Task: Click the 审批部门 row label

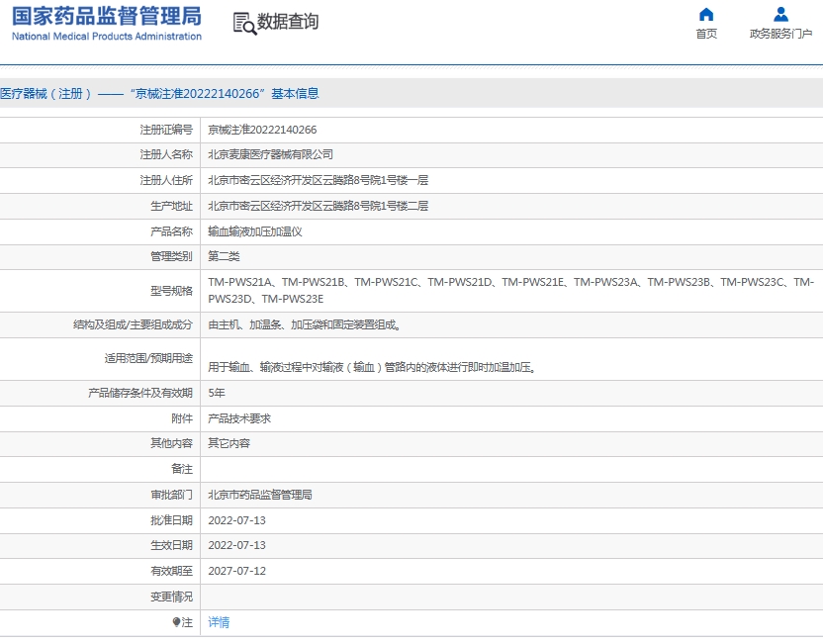Action: point(172,495)
